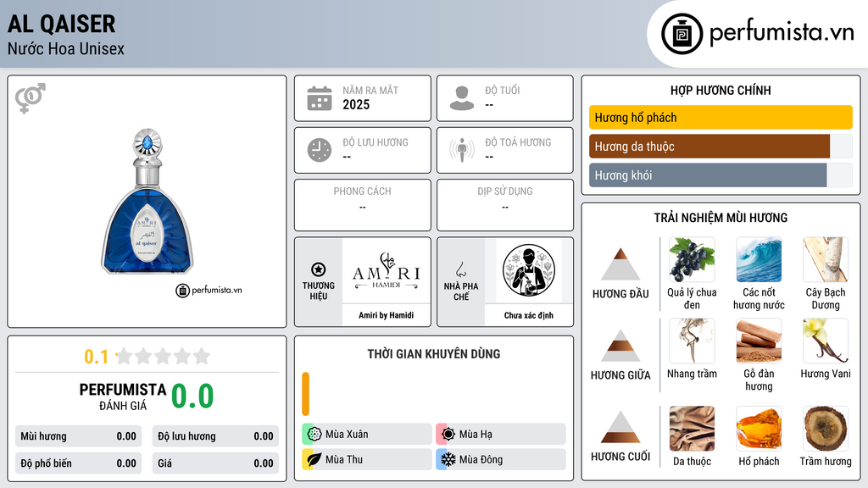Click the 0.1 star rating value
The height and width of the screenshot is (488, 868).
coord(96,357)
